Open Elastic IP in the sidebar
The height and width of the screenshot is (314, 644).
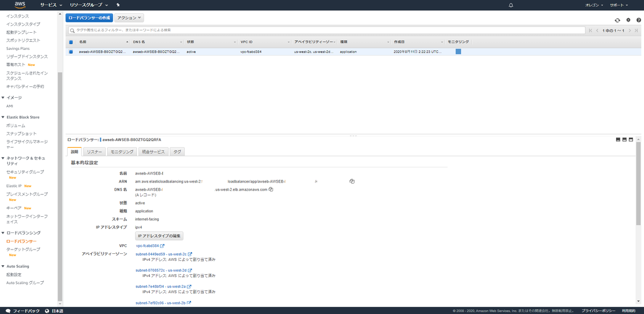click(14, 186)
